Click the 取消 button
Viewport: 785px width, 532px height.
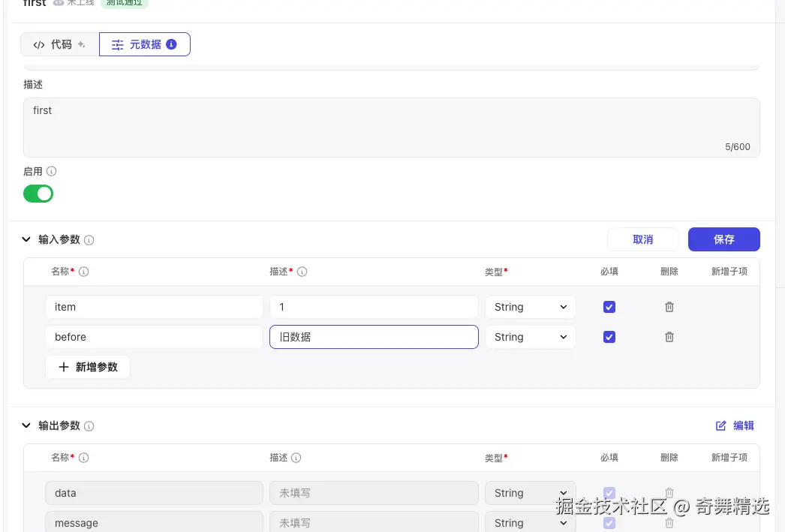[x=643, y=239]
